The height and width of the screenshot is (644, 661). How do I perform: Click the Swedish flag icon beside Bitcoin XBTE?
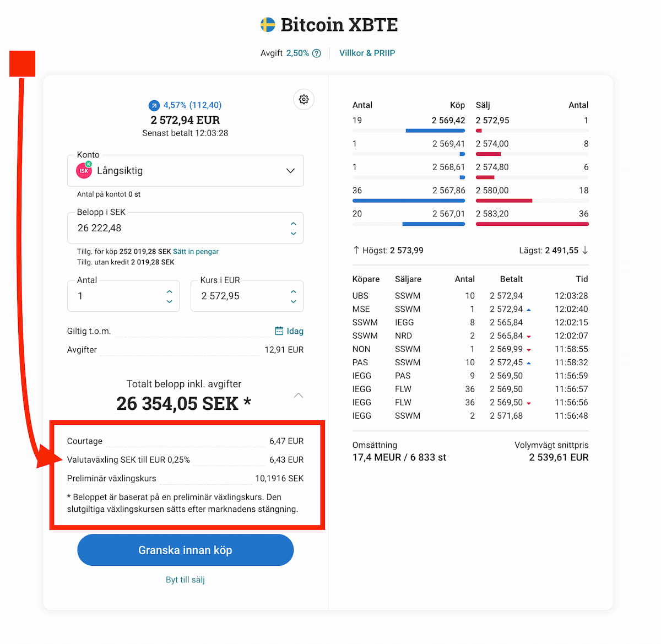point(268,25)
